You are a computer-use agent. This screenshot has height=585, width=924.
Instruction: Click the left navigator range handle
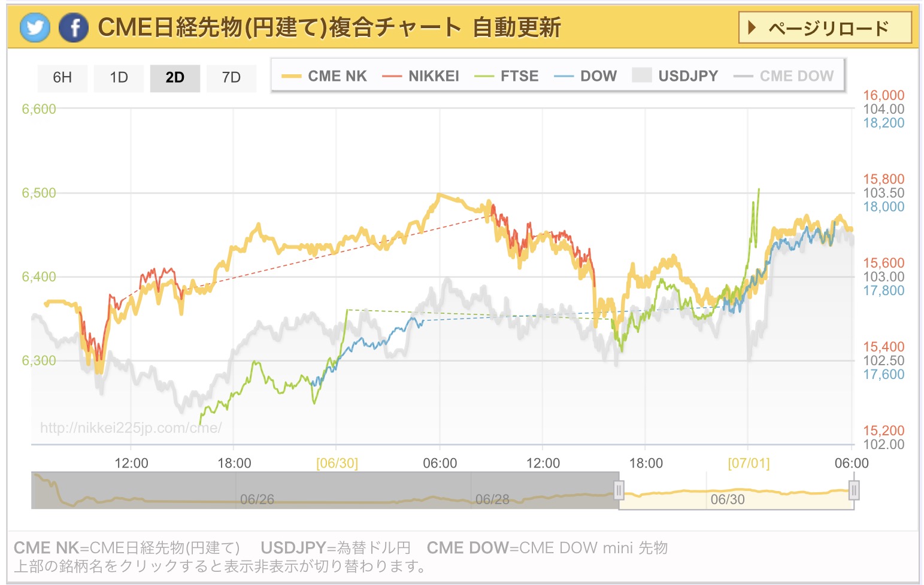[x=619, y=490]
